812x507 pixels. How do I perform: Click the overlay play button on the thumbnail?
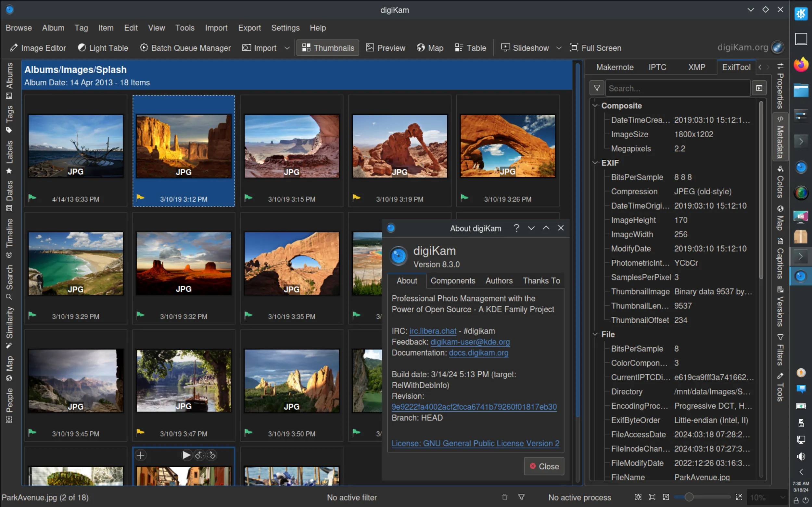coord(186,455)
